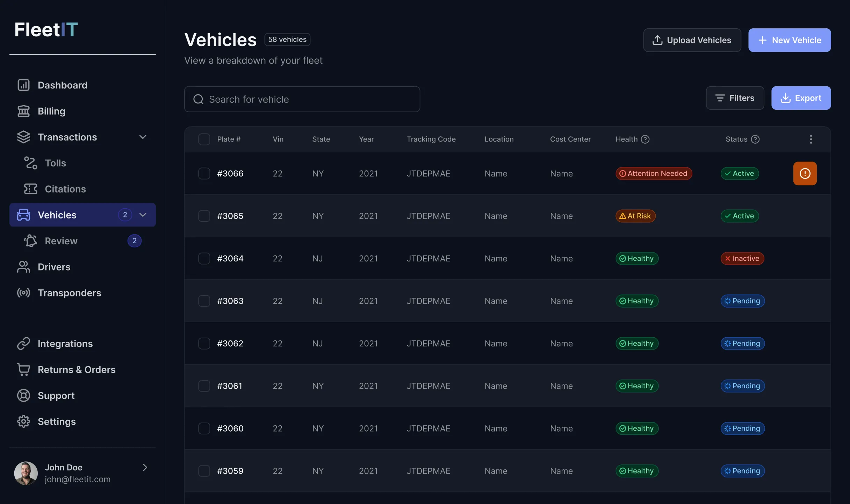Screen dimensions: 850x504
Task: Click the Integrations link icon
Action: point(23,344)
